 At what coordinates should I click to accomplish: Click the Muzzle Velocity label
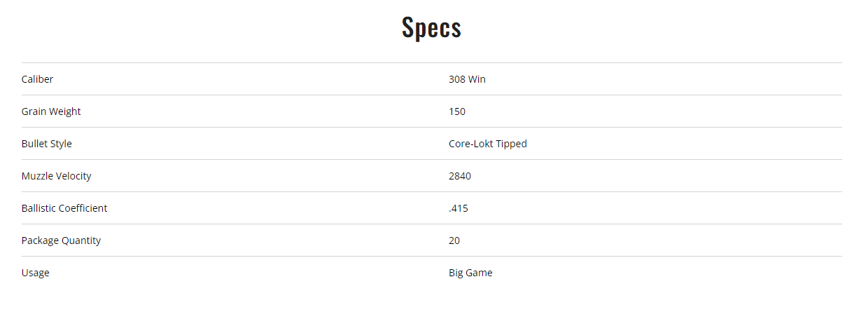pyautogui.click(x=57, y=176)
